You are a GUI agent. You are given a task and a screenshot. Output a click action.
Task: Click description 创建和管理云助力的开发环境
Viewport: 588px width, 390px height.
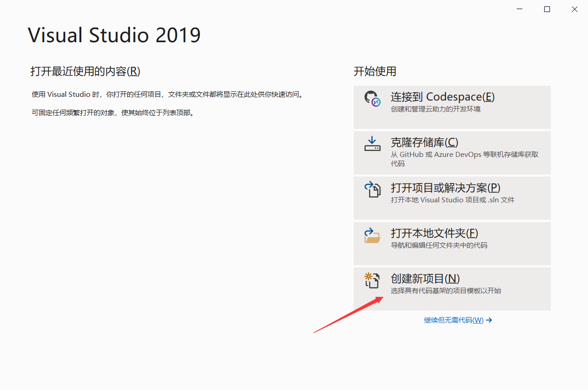(x=435, y=109)
